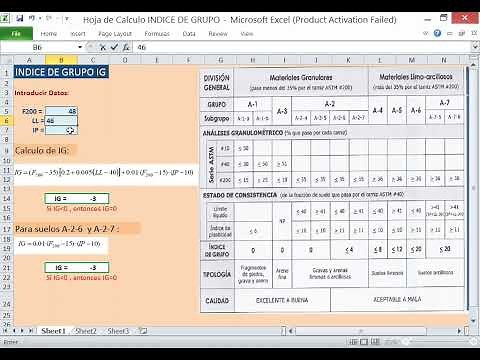Switch to Page Break Preview icon in status bar

[375, 342]
